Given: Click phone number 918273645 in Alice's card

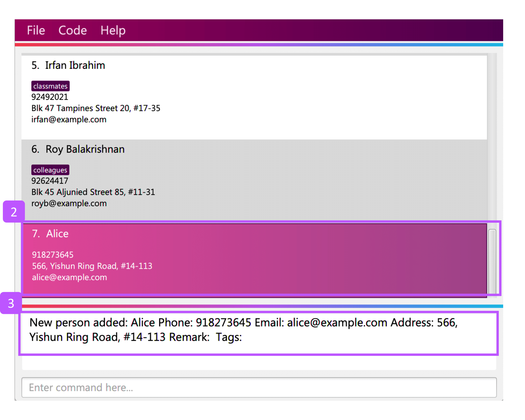Looking at the screenshot, I should 53,255.
